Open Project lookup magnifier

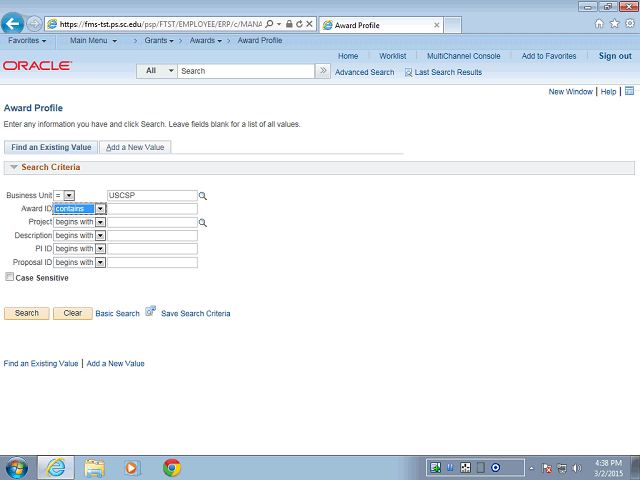coord(202,223)
